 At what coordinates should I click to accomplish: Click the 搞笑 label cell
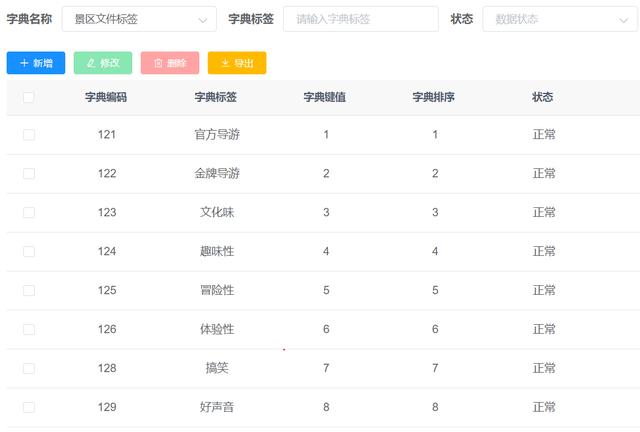click(x=217, y=368)
